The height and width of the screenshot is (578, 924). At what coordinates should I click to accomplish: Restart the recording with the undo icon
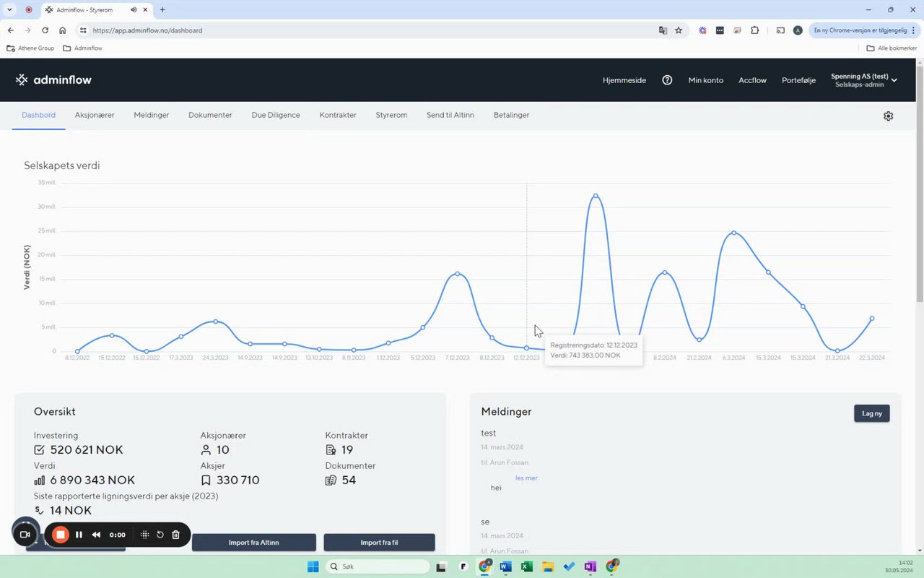(160, 535)
